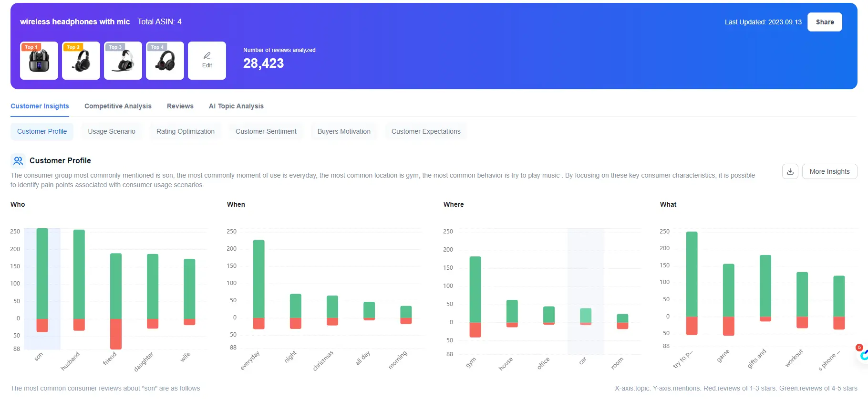This screenshot has width=868, height=402.
Task: Click the all day bar in When chart
Action: click(369, 311)
